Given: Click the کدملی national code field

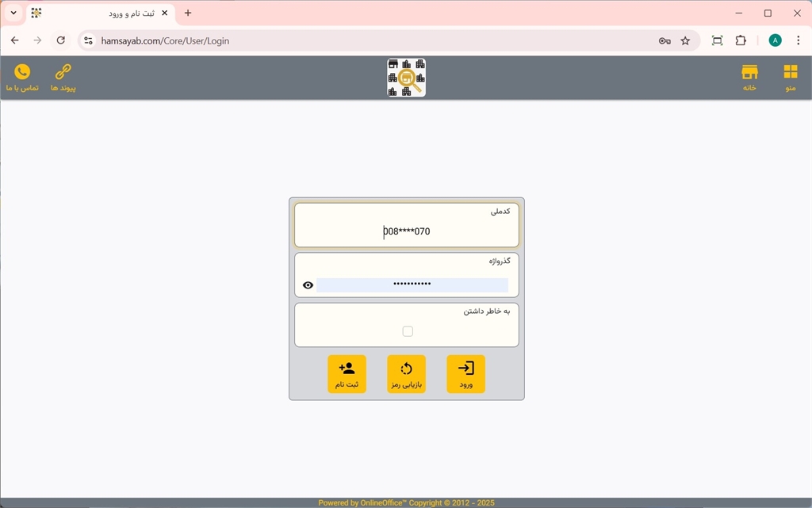Looking at the screenshot, I should click(x=406, y=231).
